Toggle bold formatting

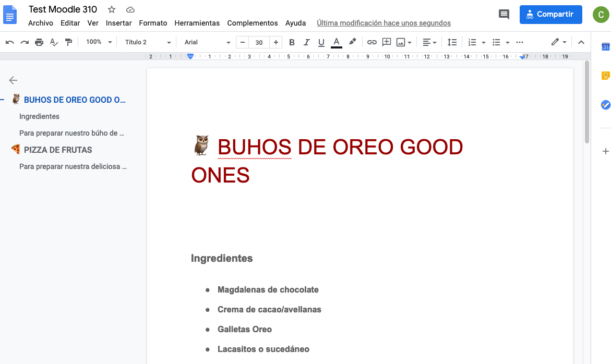pyautogui.click(x=292, y=42)
